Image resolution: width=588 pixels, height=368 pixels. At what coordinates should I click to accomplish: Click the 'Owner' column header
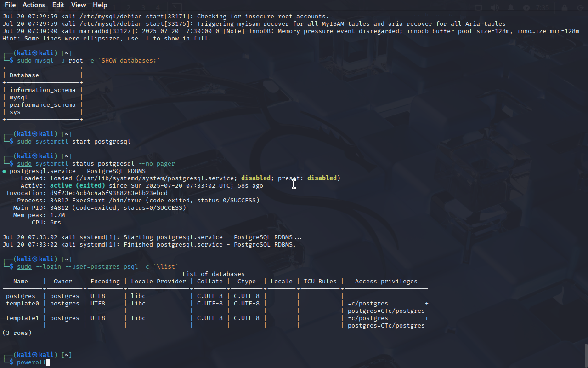[63, 282]
